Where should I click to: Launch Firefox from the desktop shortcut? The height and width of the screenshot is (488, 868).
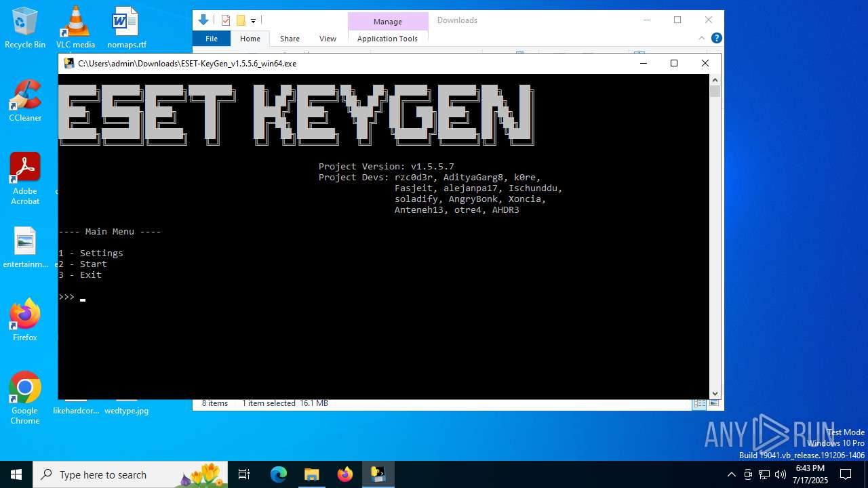[x=25, y=320]
